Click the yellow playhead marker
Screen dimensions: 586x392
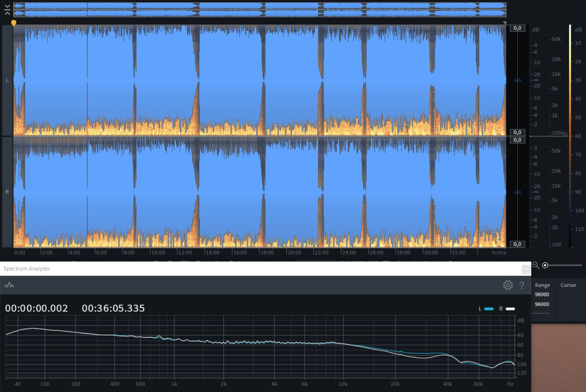pyautogui.click(x=14, y=23)
